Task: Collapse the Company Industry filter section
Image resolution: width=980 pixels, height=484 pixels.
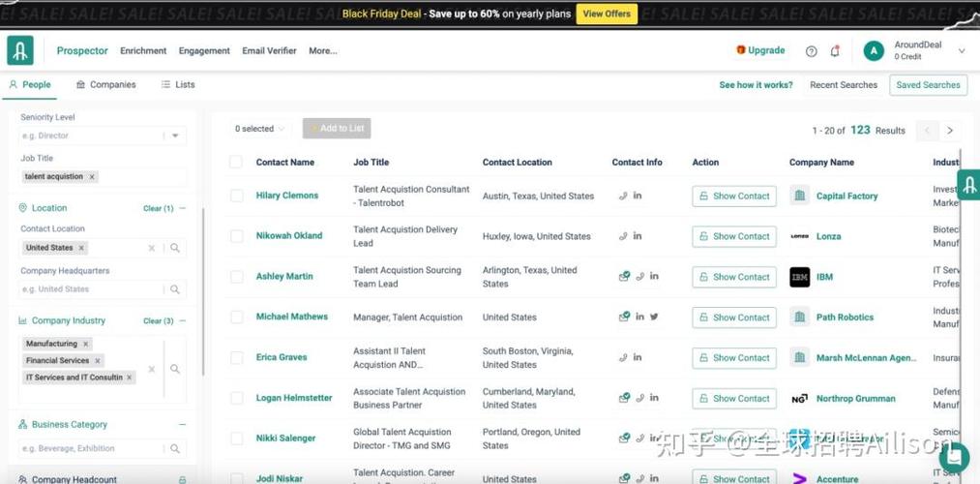Action: (x=183, y=320)
